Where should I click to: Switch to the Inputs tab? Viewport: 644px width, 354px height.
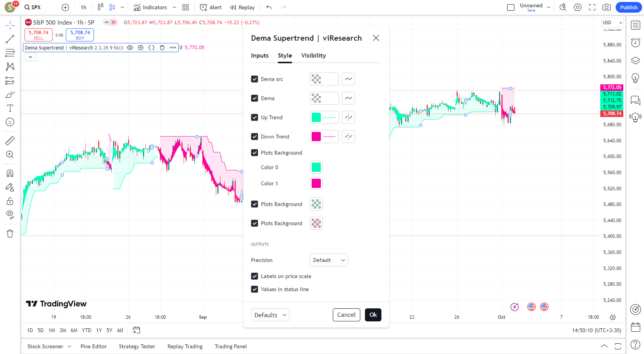[260, 56]
